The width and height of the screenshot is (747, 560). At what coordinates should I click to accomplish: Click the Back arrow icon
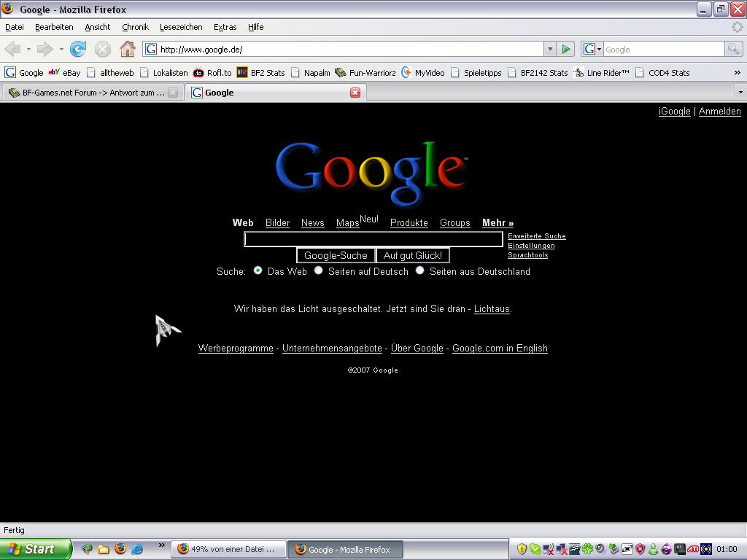[12, 49]
